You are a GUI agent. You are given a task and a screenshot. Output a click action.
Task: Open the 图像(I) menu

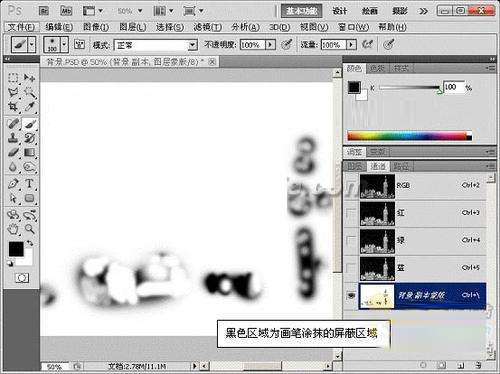(96, 27)
